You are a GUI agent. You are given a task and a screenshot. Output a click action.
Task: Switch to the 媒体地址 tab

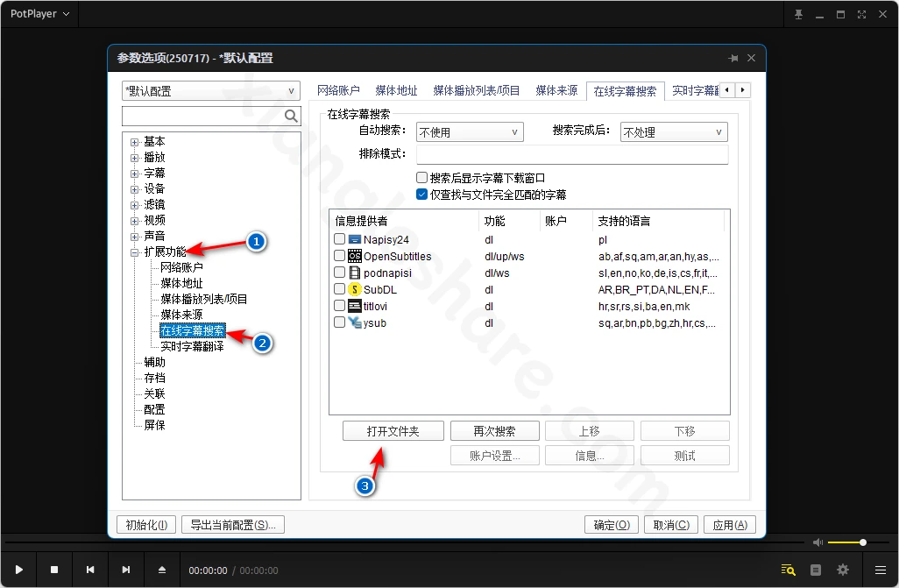pos(396,90)
